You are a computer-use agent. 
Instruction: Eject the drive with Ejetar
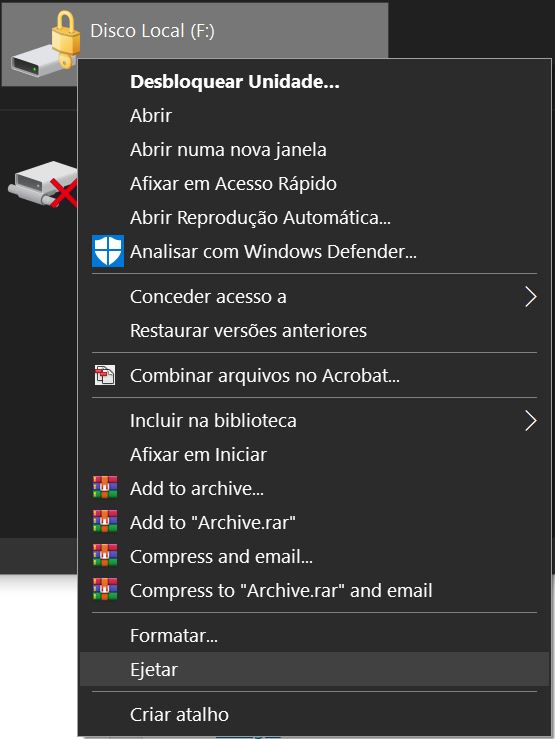[314, 669]
